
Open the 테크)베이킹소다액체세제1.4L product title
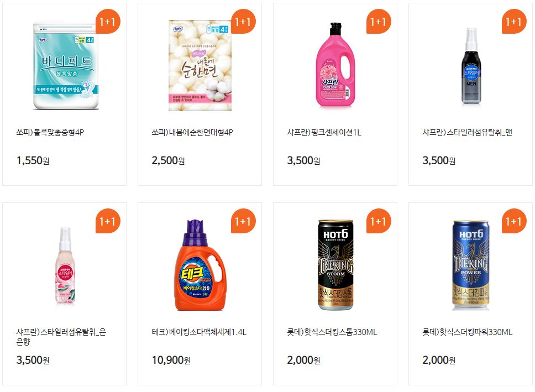click(200, 332)
